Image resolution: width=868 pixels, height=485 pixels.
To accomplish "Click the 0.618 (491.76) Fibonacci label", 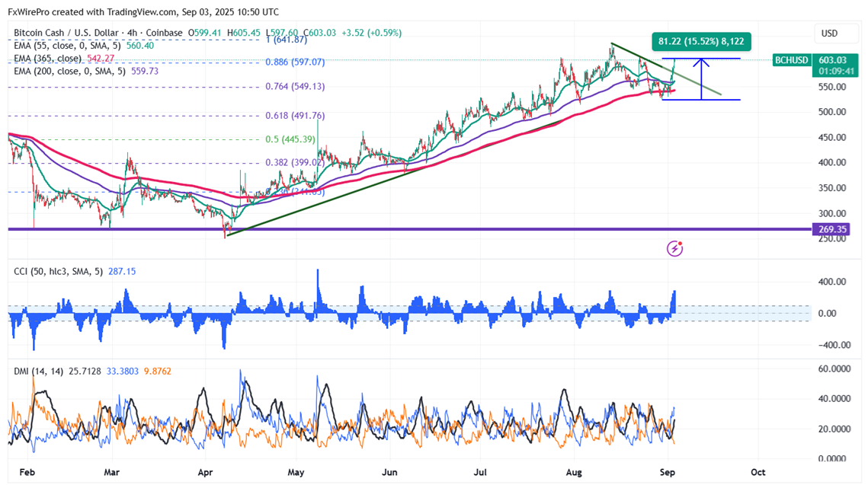I will [x=295, y=116].
